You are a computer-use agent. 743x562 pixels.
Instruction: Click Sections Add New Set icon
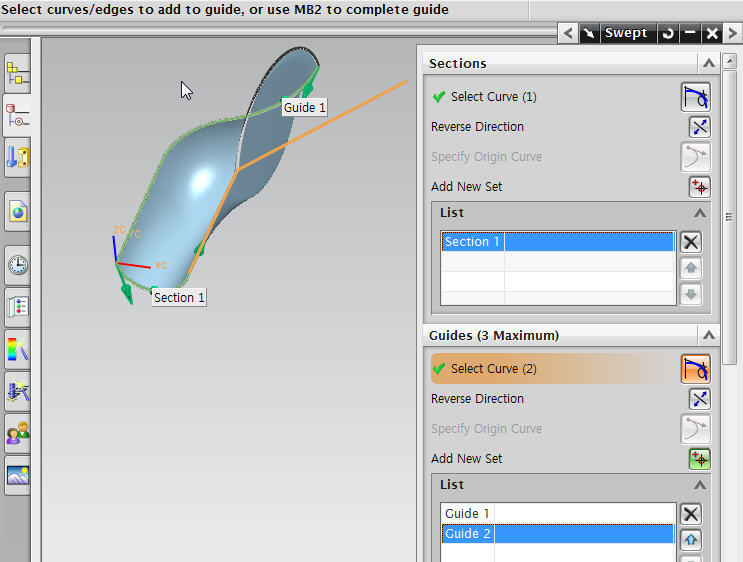(699, 187)
